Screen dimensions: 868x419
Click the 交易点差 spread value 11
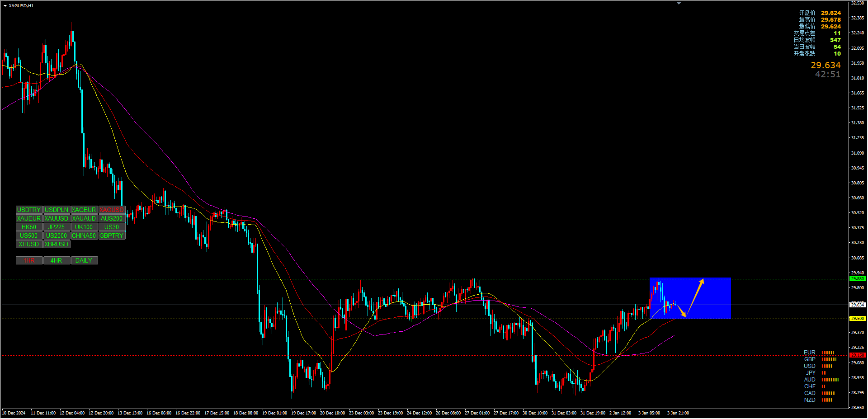[x=837, y=33]
